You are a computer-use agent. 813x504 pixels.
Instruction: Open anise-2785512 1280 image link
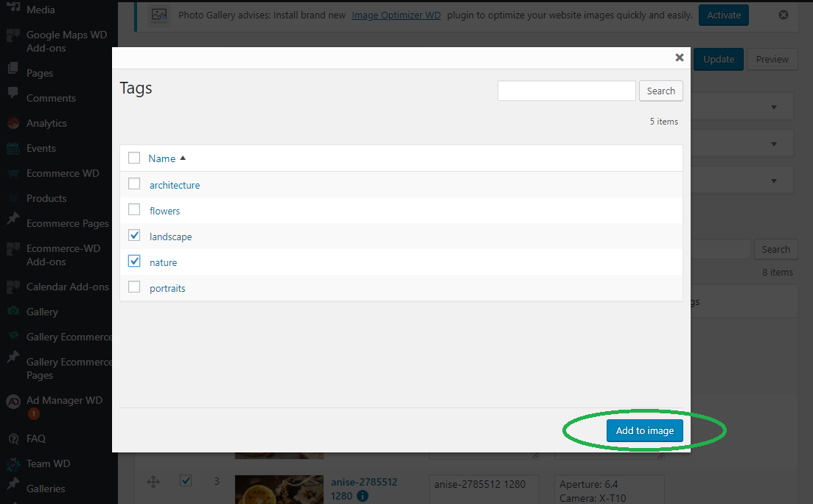coord(364,489)
